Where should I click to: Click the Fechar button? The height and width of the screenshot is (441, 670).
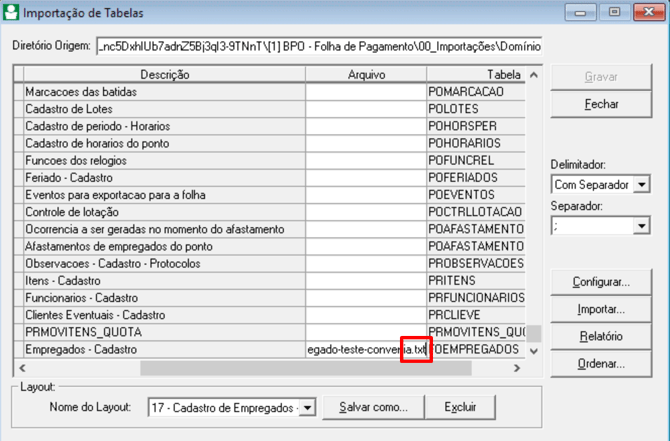point(601,104)
